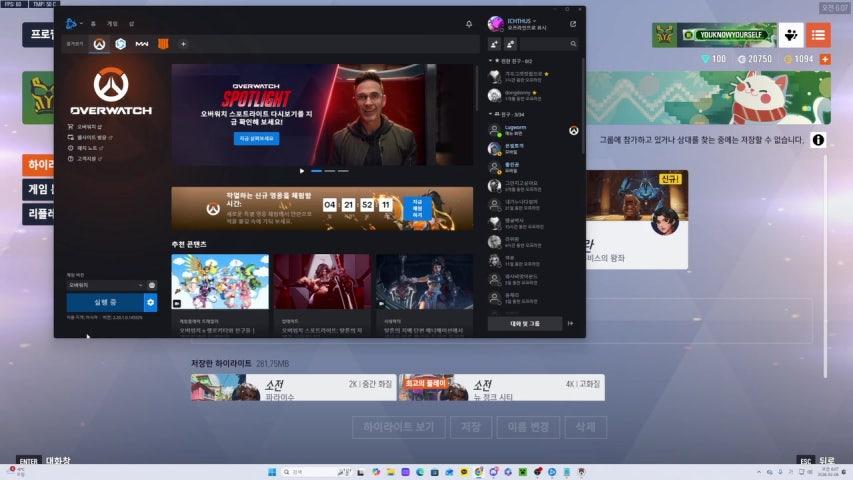853x480 pixels.
Task: Open the ICHTHUS profile status dropdown
Action: (x=522, y=21)
